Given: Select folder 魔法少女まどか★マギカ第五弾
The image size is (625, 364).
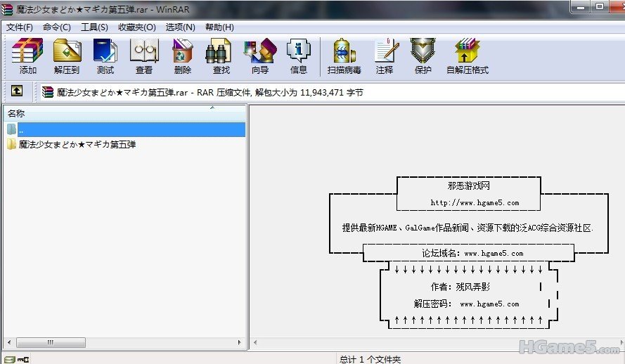Looking at the screenshot, I should coord(77,144).
